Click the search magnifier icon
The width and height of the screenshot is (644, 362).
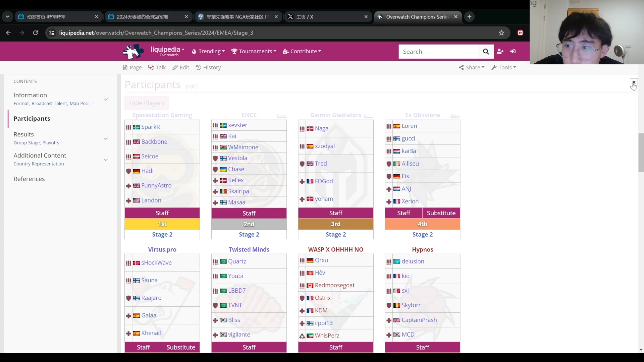point(486,52)
